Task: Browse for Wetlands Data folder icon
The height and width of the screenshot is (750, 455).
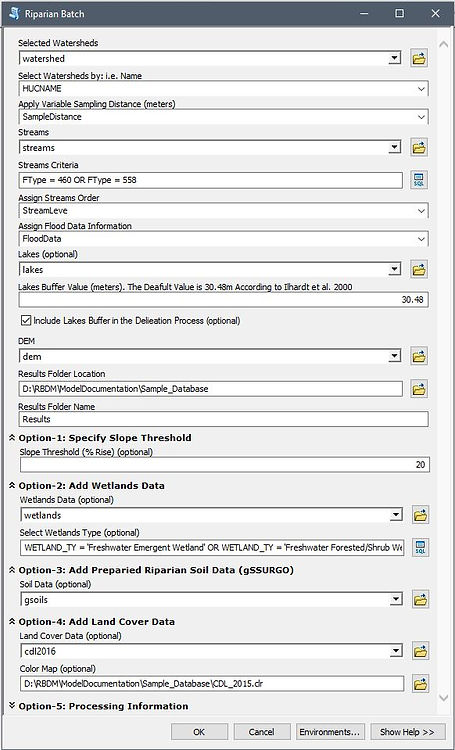Action: pos(420,515)
